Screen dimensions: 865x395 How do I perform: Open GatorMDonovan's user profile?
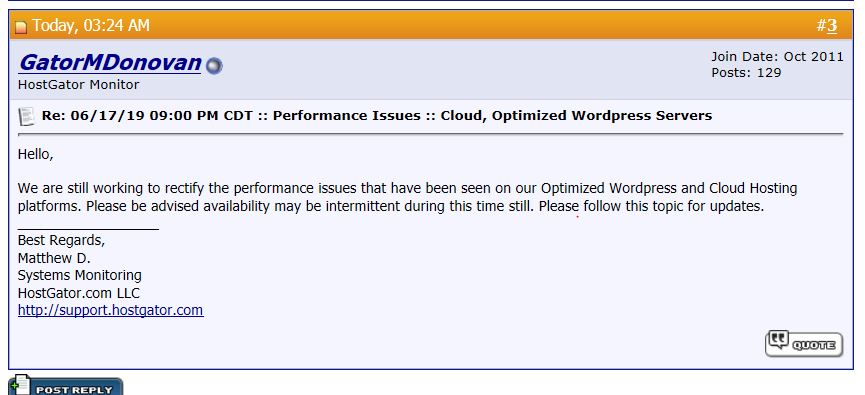coord(110,63)
